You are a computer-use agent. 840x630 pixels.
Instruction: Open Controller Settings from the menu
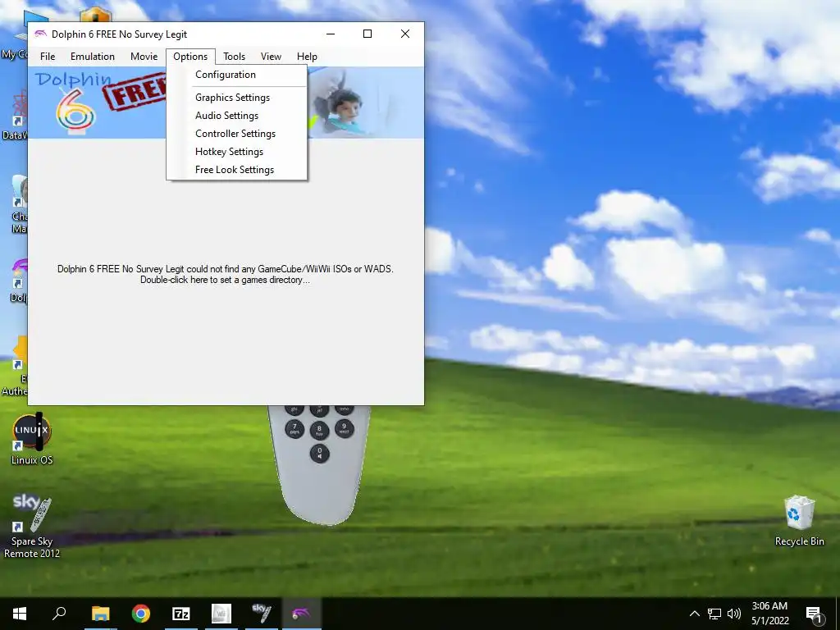[x=237, y=134]
